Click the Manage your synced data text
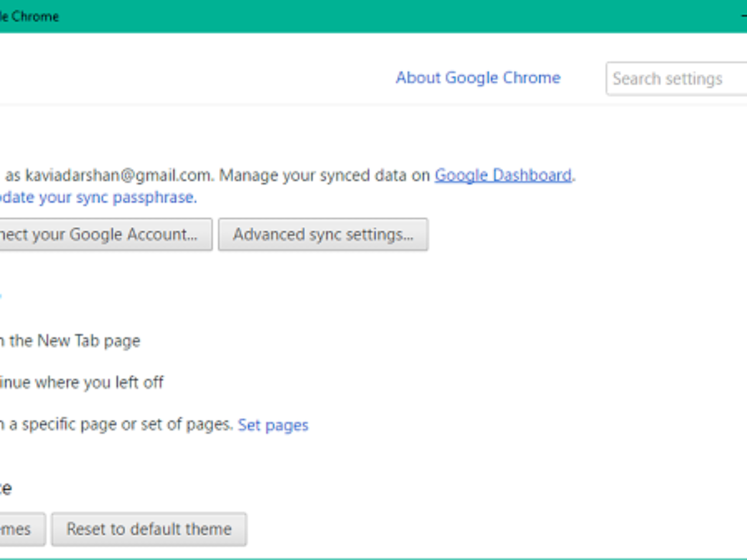The width and height of the screenshot is (747, 560). coord(324,175)
